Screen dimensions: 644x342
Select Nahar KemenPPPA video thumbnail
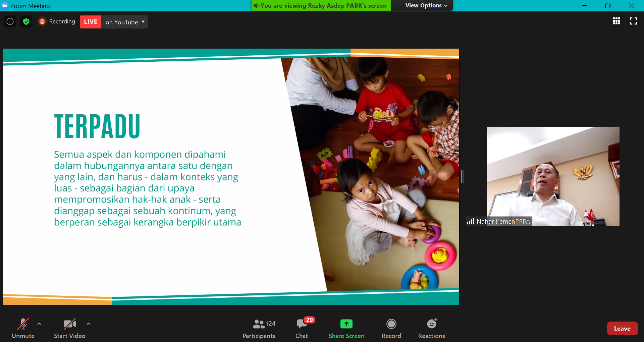pos(553,176)
